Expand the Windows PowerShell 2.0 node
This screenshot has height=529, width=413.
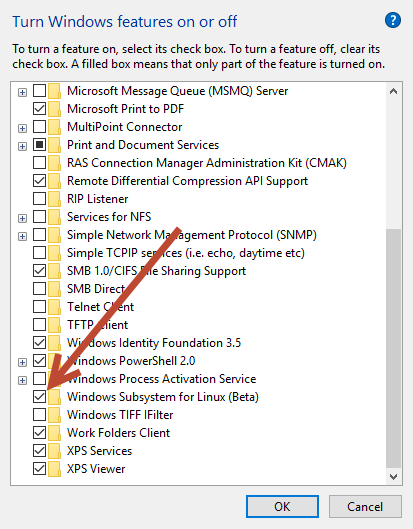click(22, 362)
